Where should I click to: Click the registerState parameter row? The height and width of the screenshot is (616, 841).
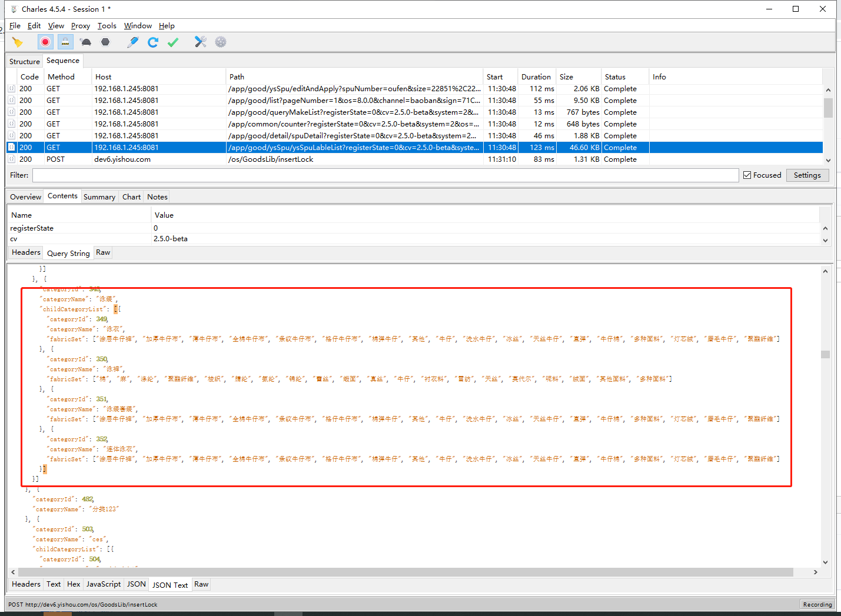pos(414,228)
